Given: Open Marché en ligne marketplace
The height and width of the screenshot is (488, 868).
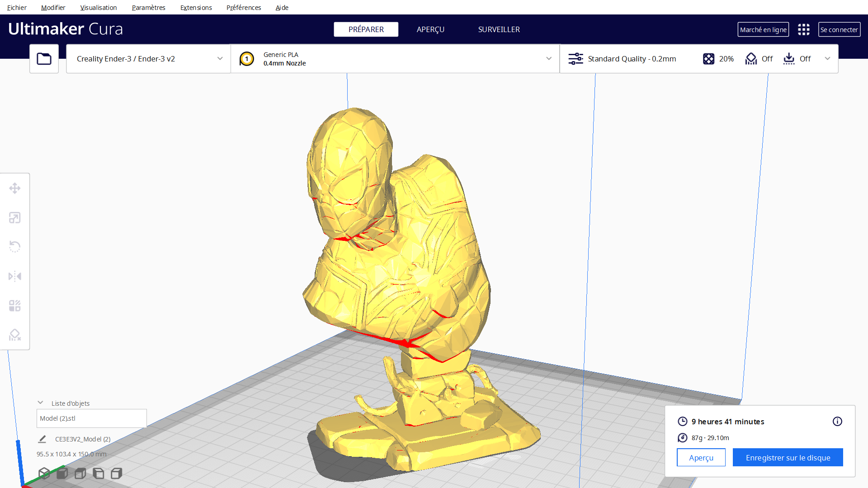Looking at the screenshot, I should (763, 29).
